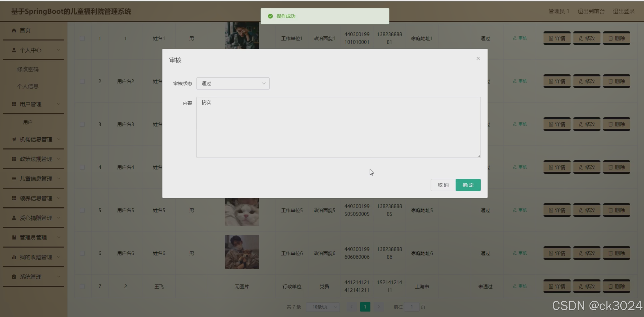Screen dimensions: 644x317
Task: Click the list icon beside 儿童信息管理
Action: click(x=14, y=179)
